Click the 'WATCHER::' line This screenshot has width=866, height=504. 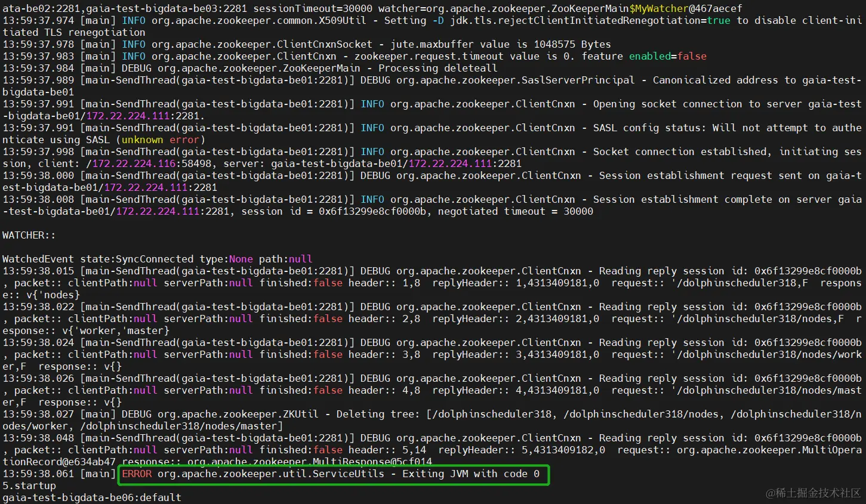[x=29, y=235]
